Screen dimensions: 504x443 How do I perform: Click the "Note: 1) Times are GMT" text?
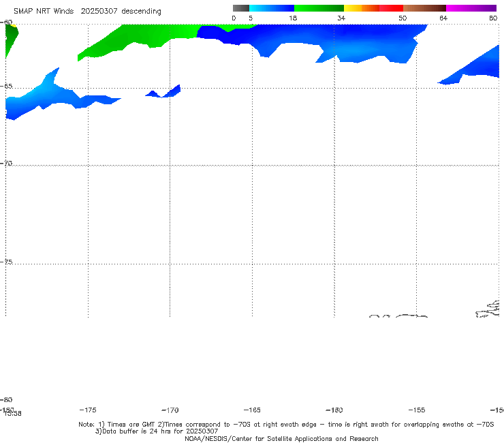tap(117, 425)
